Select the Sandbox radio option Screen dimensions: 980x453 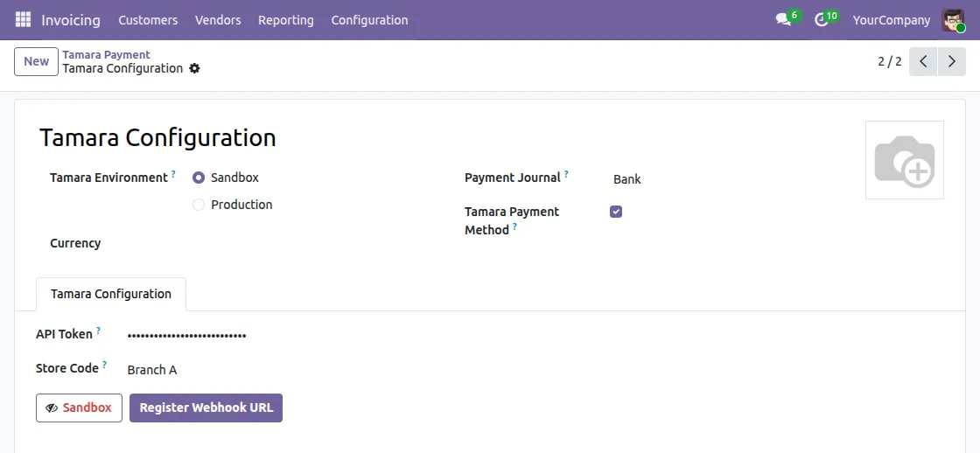pyautogui.click(x=198, y=178)
